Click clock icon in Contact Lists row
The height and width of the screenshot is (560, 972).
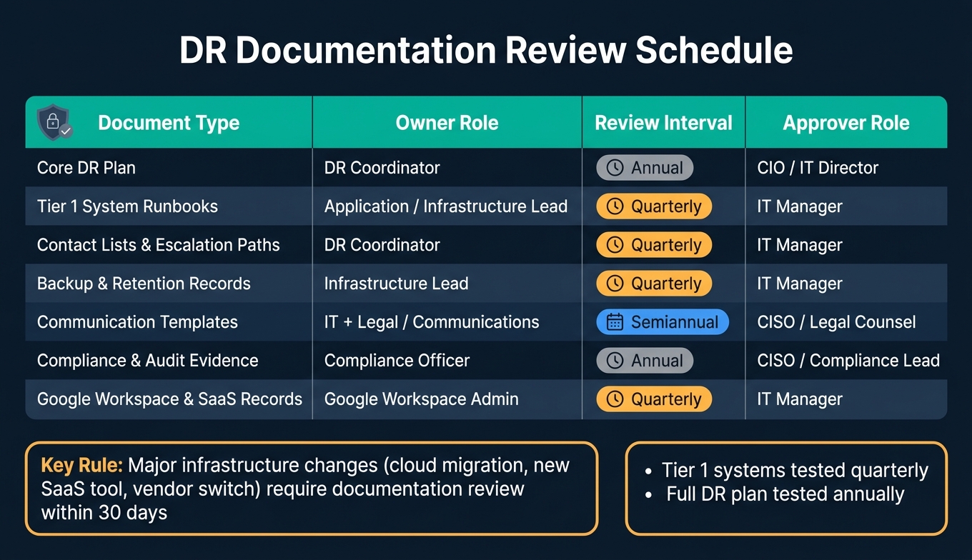click(615, 245)
